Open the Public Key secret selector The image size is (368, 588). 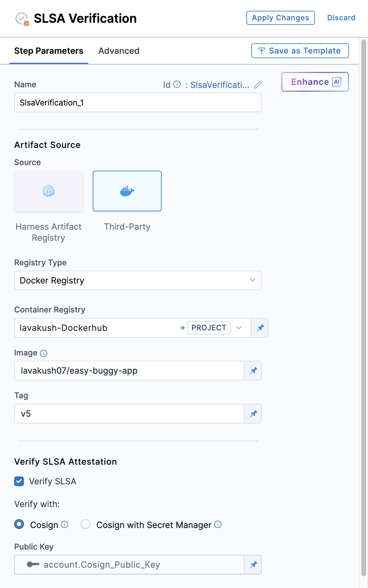pyautogui.click(x=129, y=565)
